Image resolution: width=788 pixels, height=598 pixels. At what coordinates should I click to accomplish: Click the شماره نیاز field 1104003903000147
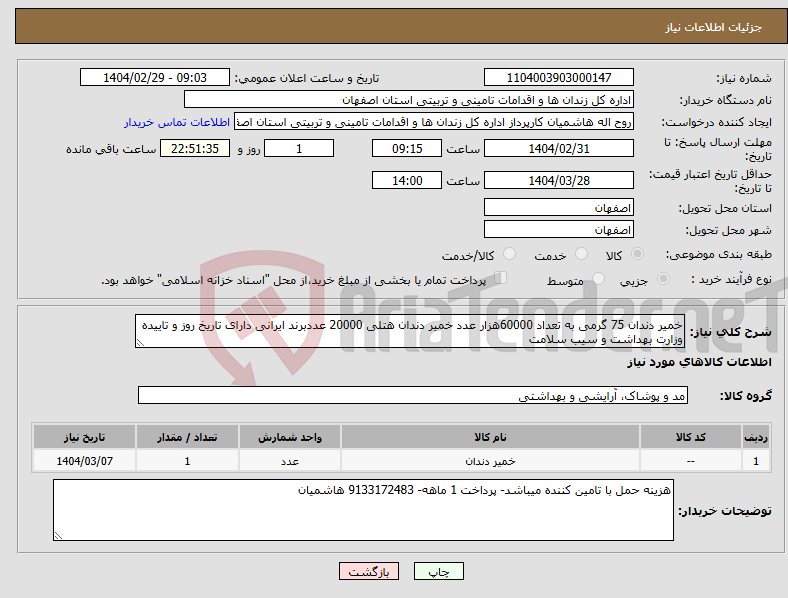pos(558,77)
